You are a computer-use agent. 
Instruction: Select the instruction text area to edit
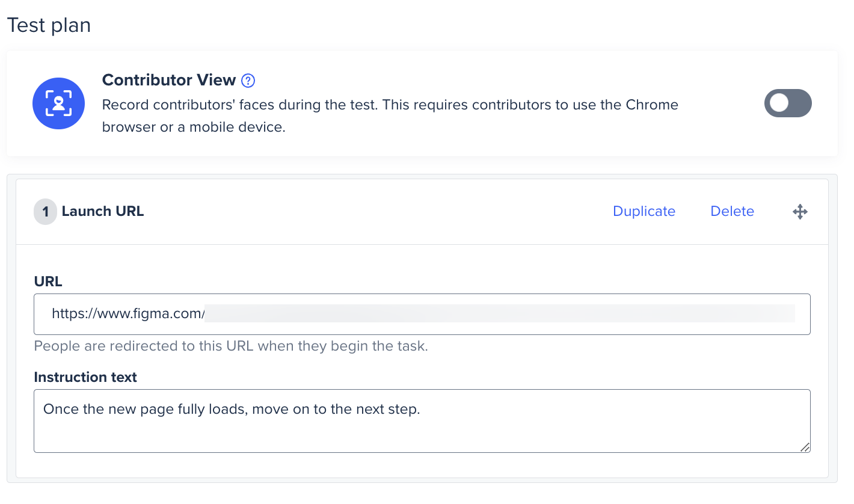421,421
